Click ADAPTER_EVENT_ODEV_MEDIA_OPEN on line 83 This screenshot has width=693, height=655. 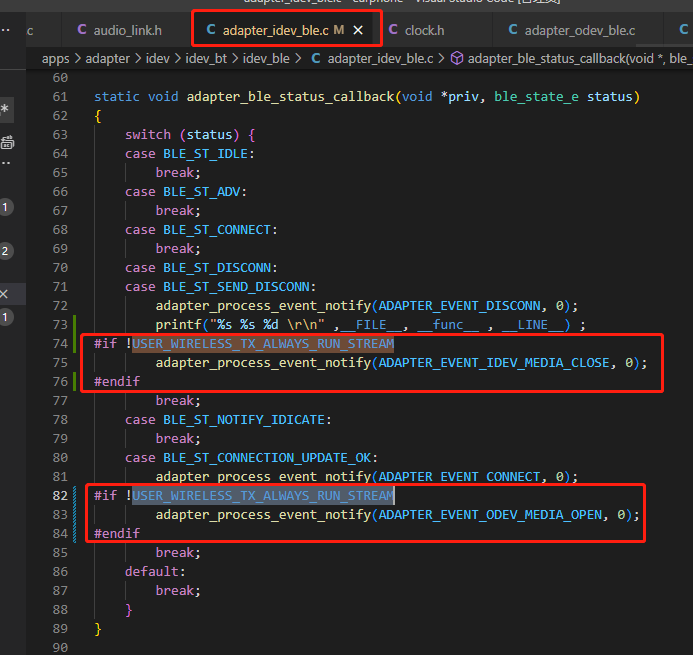pos(491,515)
